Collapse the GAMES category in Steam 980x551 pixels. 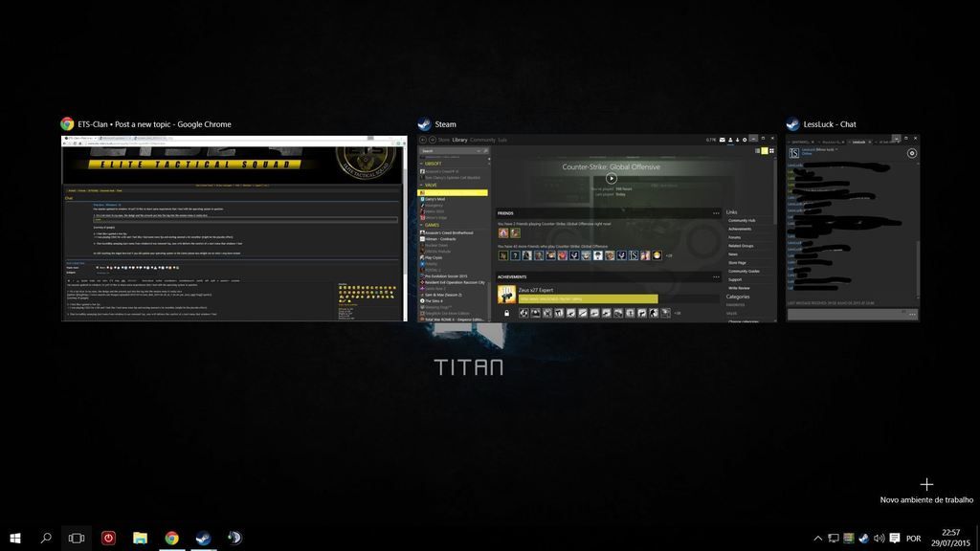point(430,225)
